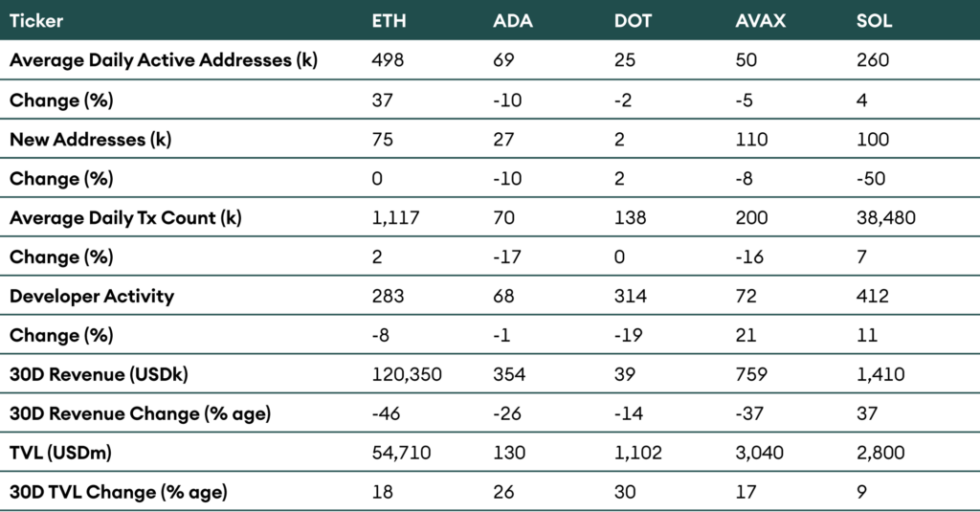Viewport: 980px width, 512px height.
Task: Select the ADA column header
Action: [x=510, y=20]
